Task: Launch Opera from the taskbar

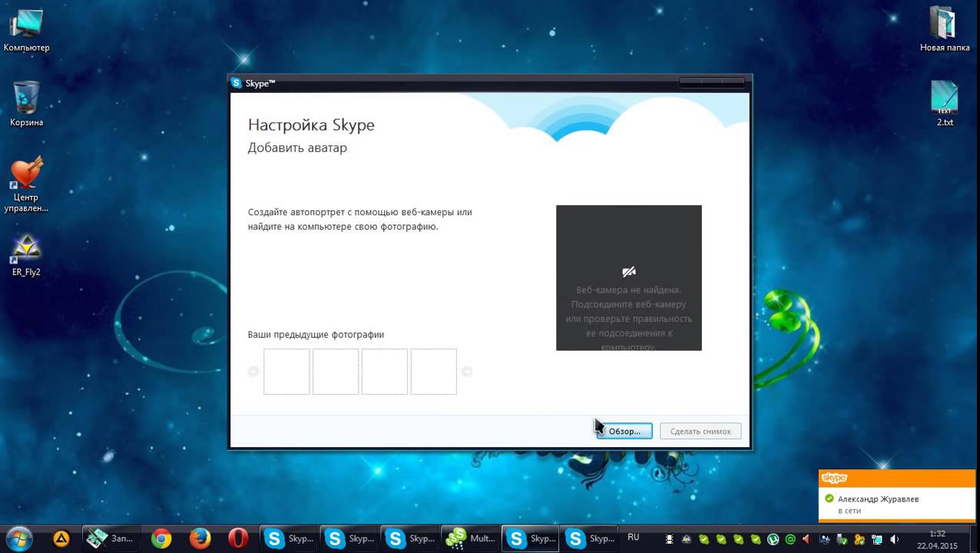Action: point(238,538)
